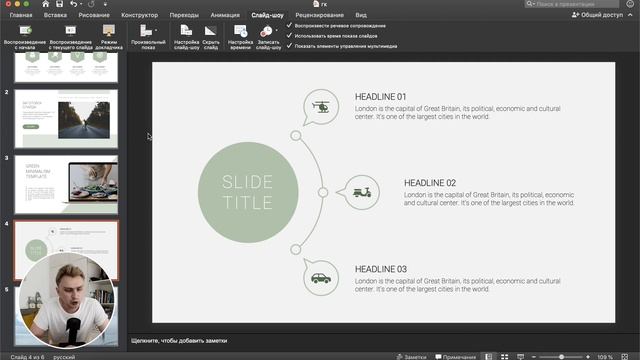Click the search field Поиск в презентации
This screenshot has width=640, height=360.
[x=571, y=4]
